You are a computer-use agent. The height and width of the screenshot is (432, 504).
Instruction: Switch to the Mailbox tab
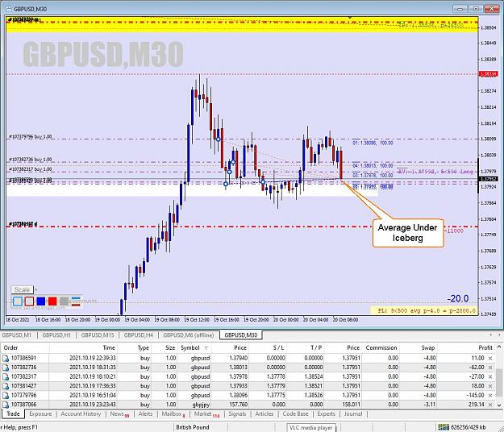click(173, 414)
